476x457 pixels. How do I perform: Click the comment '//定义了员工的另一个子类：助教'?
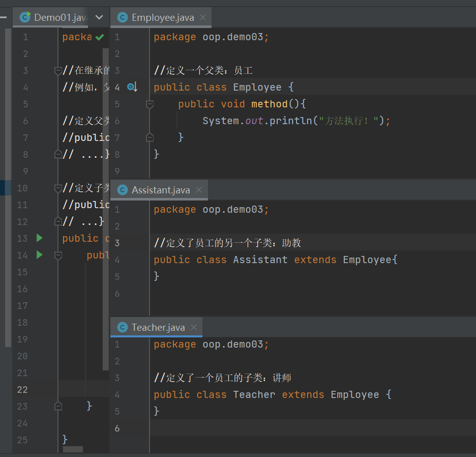227,243
